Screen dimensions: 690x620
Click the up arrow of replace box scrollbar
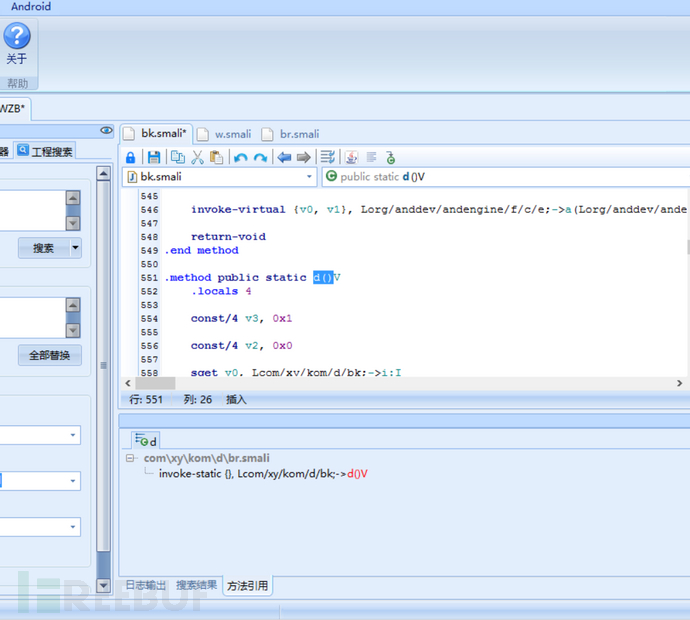pos(73,304)
